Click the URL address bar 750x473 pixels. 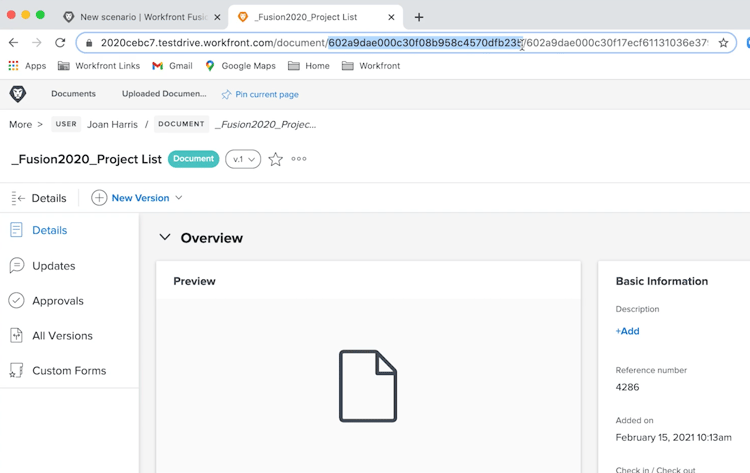(x=406, y=43)
